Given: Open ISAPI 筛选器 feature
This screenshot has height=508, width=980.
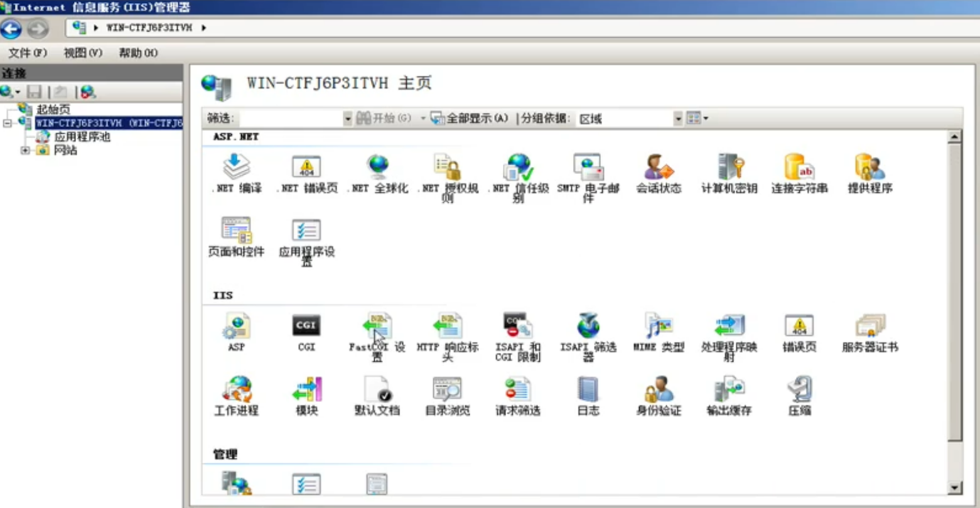Looking at the screenshot, I should (x=588, y=337).
